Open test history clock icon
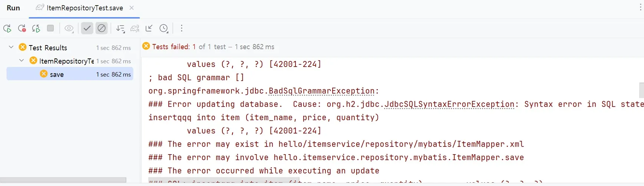644x186 pixels. coord(164,28)
